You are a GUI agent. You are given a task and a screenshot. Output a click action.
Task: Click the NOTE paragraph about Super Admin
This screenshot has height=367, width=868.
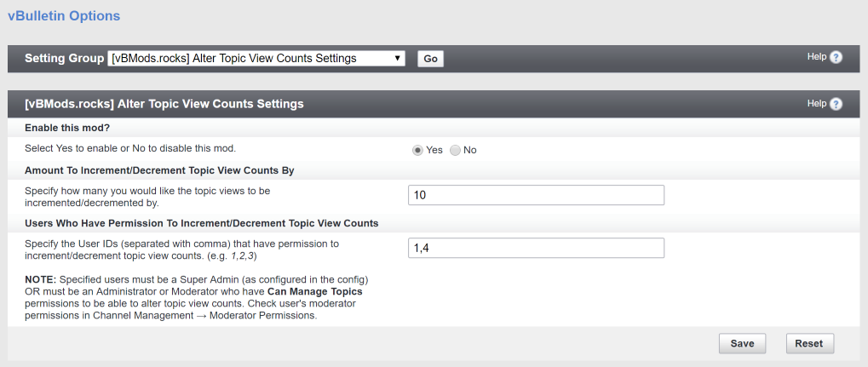197,297
